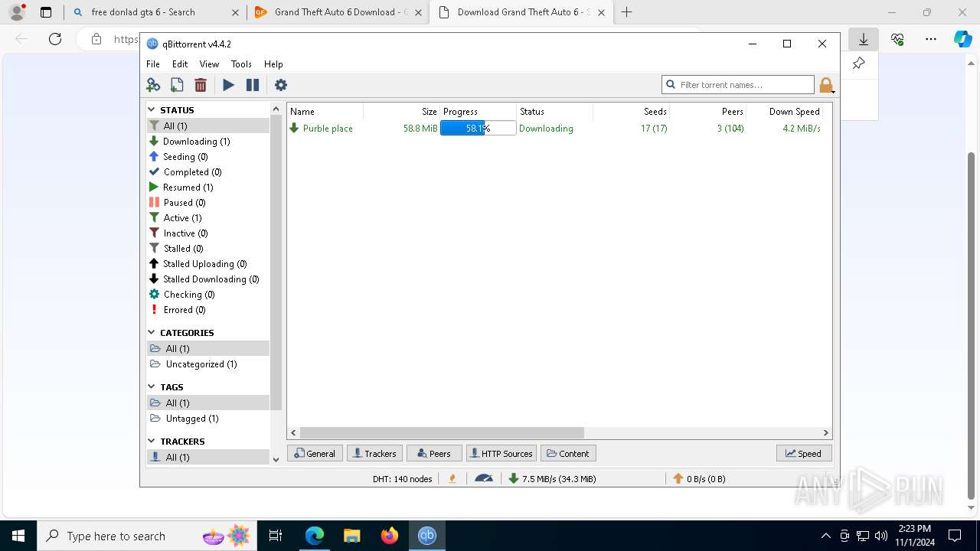Switch to Peers details tab
Viewport: 980px width, 551px height.
(434, 453)
